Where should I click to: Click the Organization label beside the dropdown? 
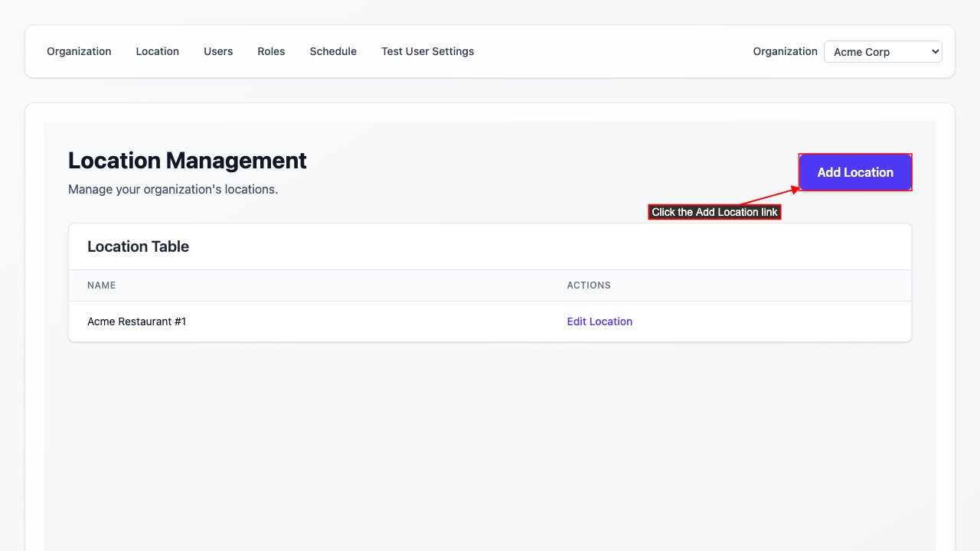[x=785, y=51]
